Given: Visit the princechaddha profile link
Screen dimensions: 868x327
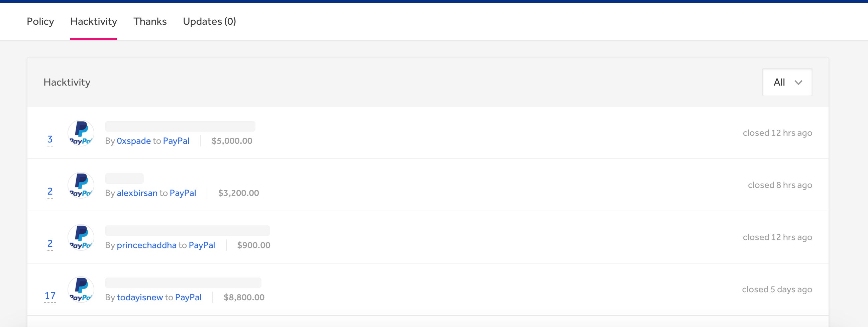Looking at the screenshot, I should click(x=146, y=245).
